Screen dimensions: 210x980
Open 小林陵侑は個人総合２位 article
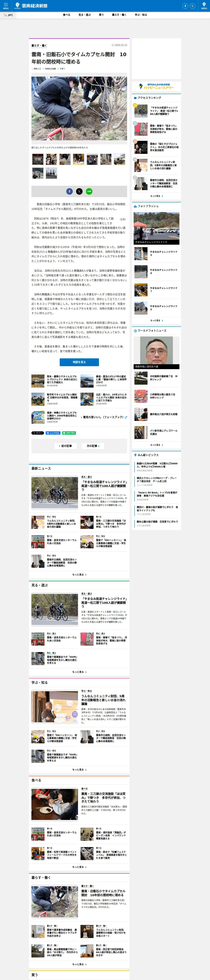156,396
